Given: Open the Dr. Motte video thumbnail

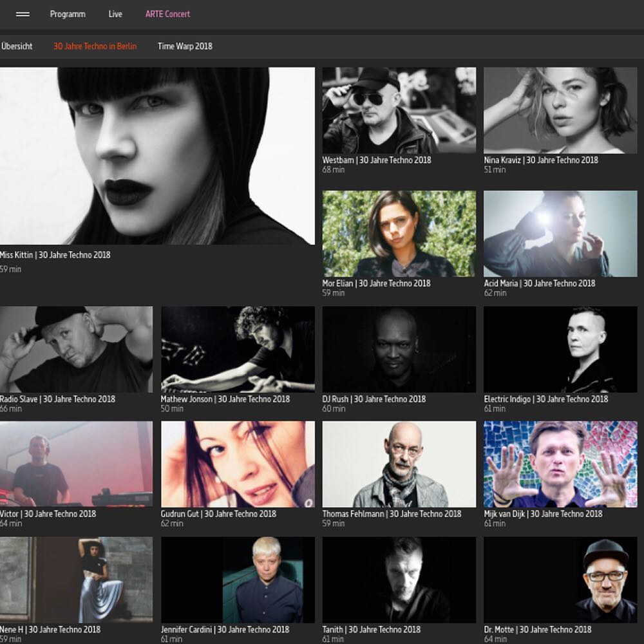Looking at the screenshot, I should click(560, 580).
